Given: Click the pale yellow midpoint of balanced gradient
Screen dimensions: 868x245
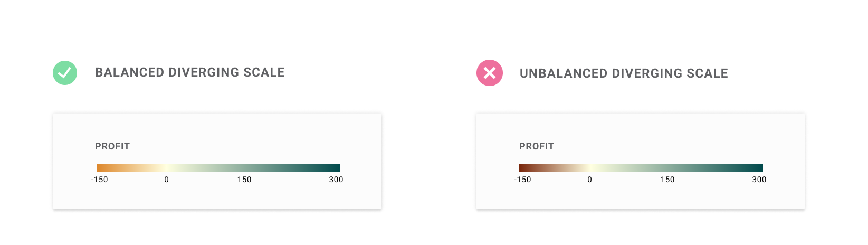Looking at the screenshot, I should (167, 168).
